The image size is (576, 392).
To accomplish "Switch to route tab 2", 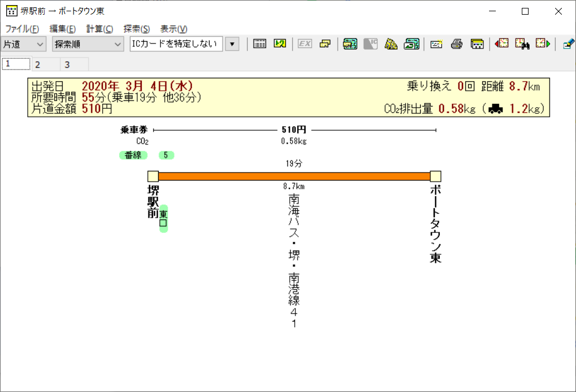I will 46,65.
